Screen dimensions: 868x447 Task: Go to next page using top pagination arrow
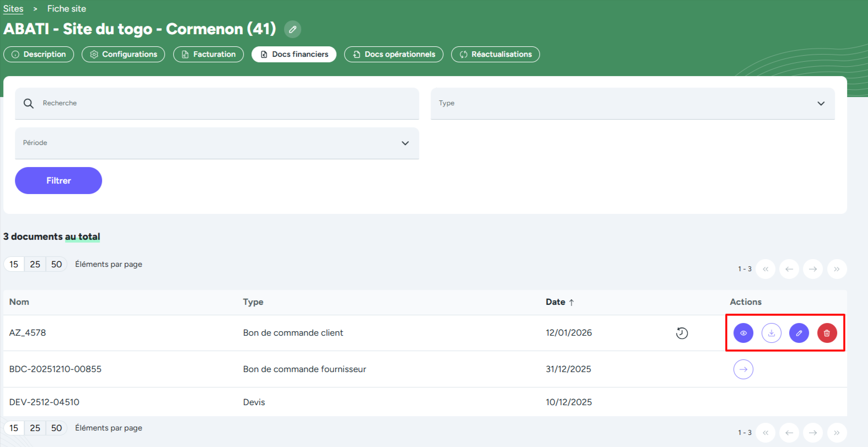[x=813, y=269]
